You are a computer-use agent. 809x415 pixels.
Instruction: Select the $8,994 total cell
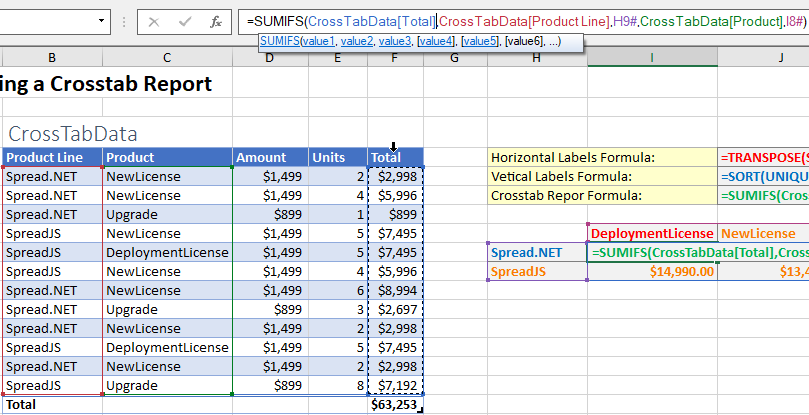(395, 291)
